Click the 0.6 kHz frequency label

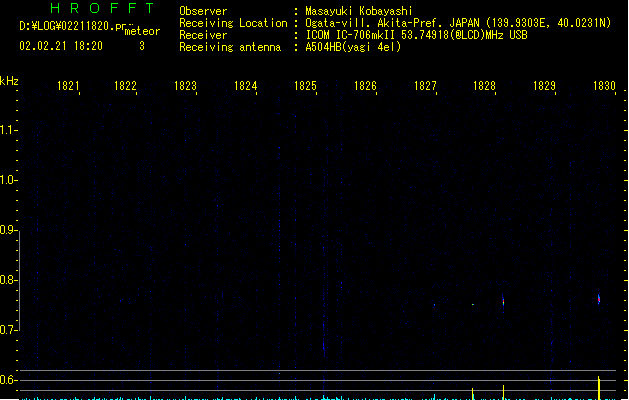(8, 380)
